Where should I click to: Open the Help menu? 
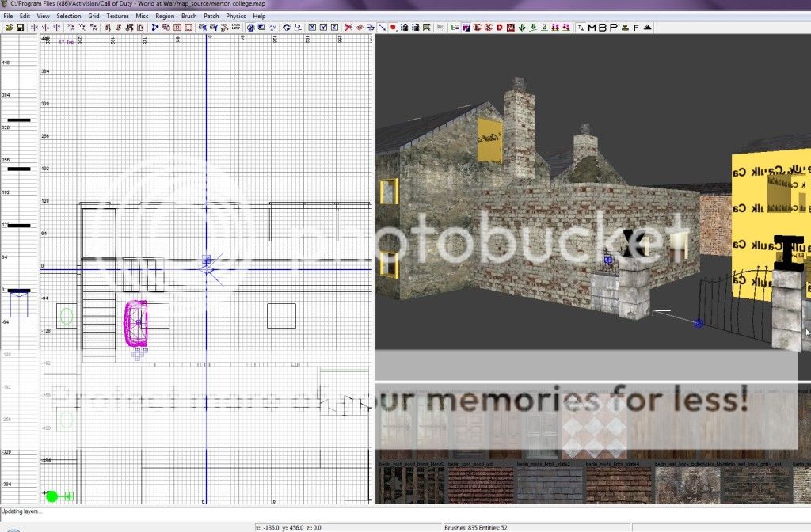click(x=259, y=16)
